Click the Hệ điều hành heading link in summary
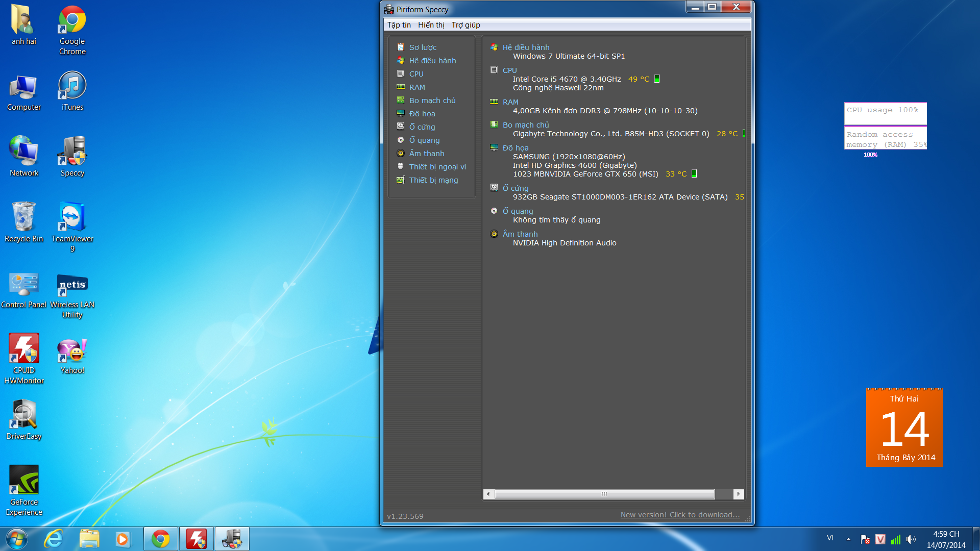The height and width of the screenshot is (551, 980). tap(526, 47)
